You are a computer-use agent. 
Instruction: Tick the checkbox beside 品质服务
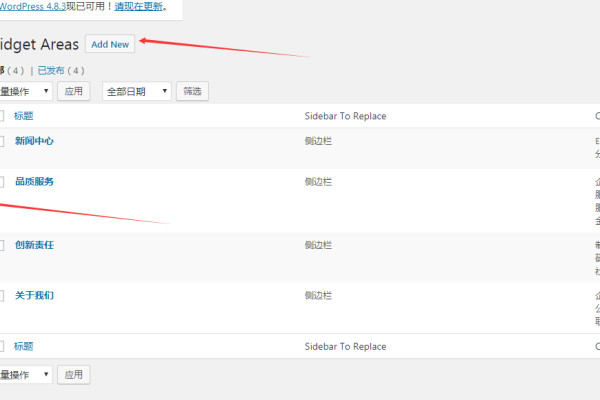[2, 183]
